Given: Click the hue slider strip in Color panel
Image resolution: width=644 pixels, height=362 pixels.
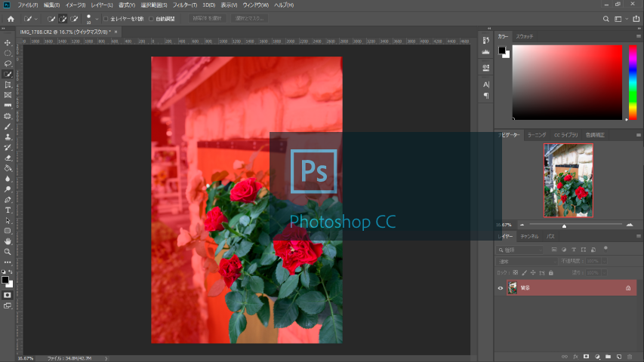Looking at the screenshot, I should pos(633,81).
